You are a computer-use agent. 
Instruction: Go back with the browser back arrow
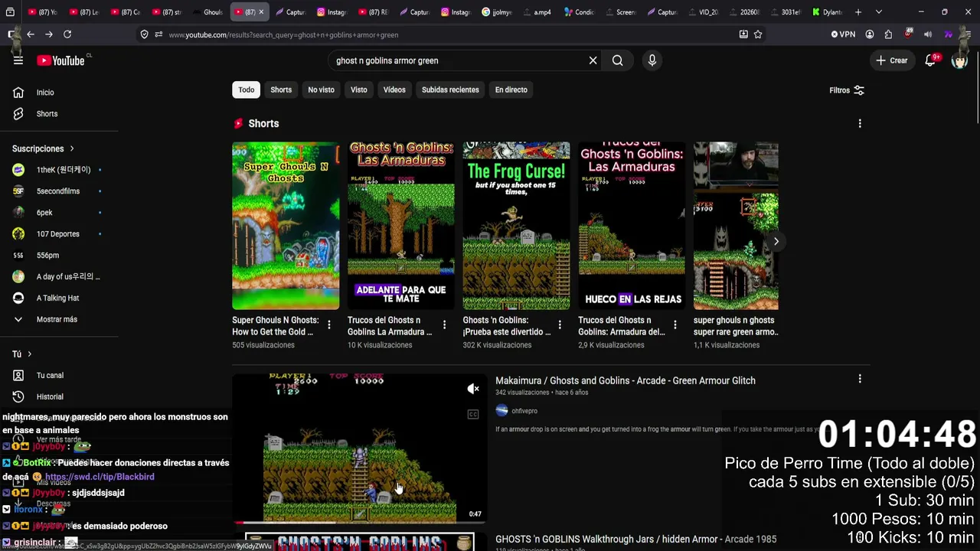click(31, 34)
